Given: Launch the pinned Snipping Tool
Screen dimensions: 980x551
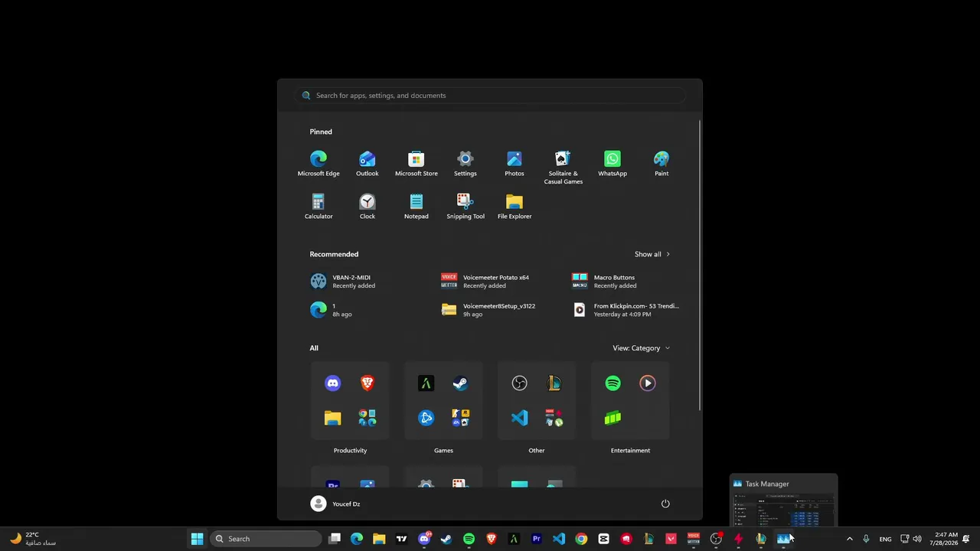Looking at the screenshot, I should [x=465, y=207].
